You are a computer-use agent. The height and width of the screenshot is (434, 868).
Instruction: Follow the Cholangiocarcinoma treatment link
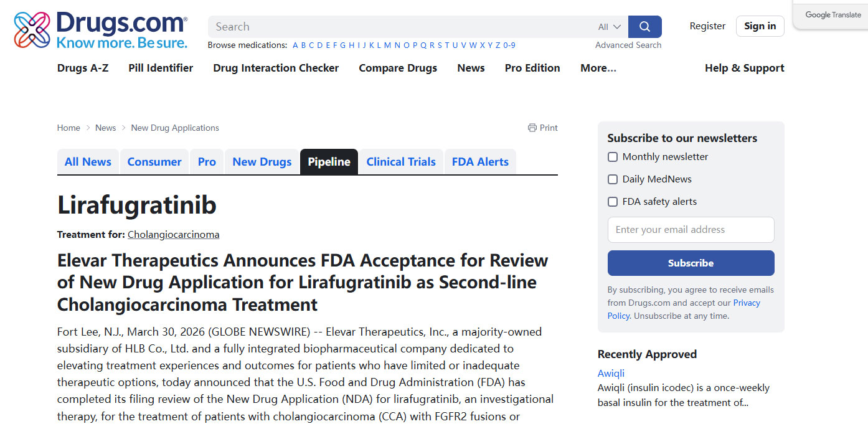[x=173, y=235]
